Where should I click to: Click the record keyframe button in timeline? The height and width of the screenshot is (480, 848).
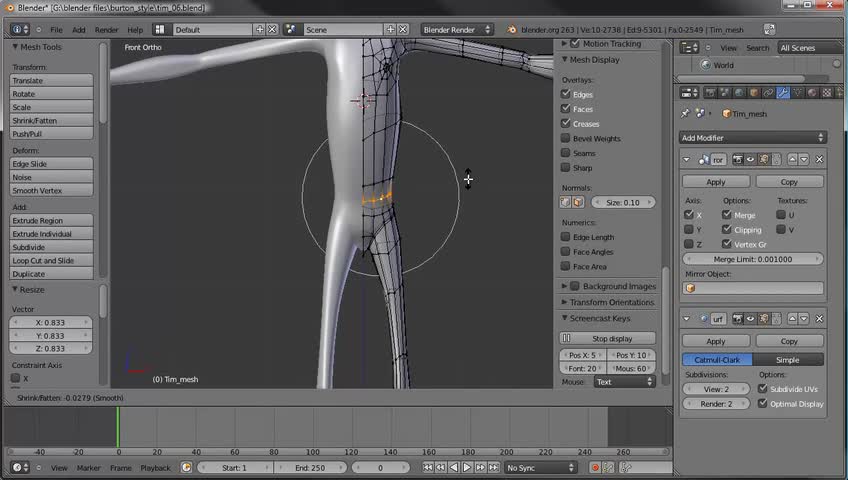596,467
